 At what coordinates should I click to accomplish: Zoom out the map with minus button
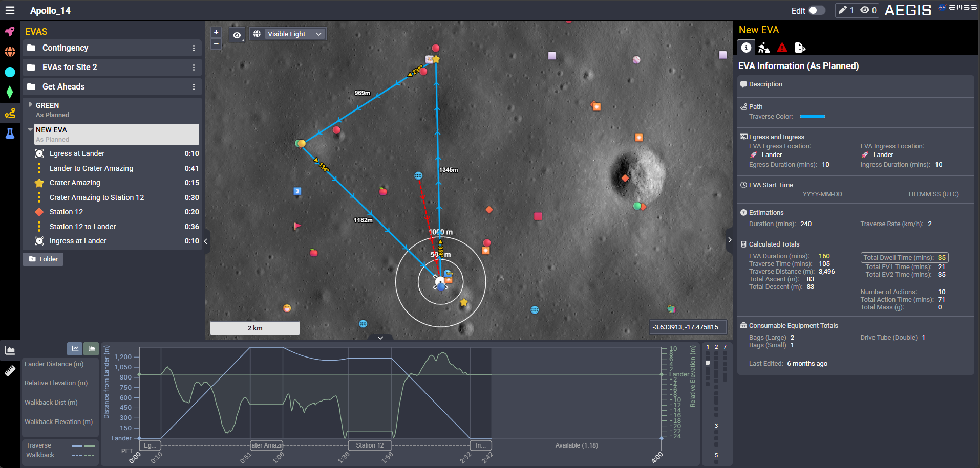coord(216,44)
